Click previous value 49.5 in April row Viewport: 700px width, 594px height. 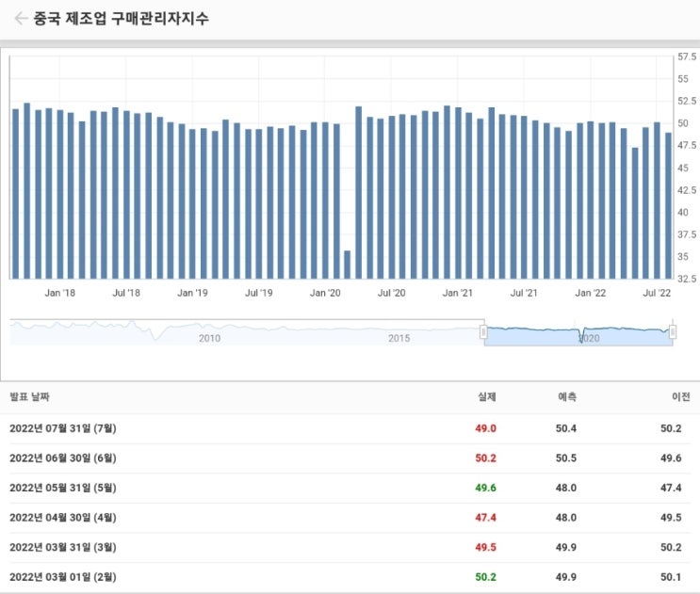[671, 518]
